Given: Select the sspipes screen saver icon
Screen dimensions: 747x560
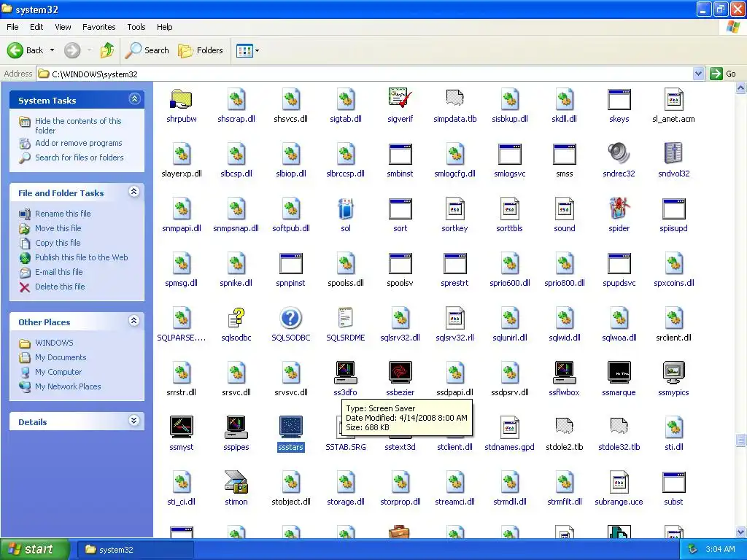Looking at the screenshot, I should click(236, 427).
